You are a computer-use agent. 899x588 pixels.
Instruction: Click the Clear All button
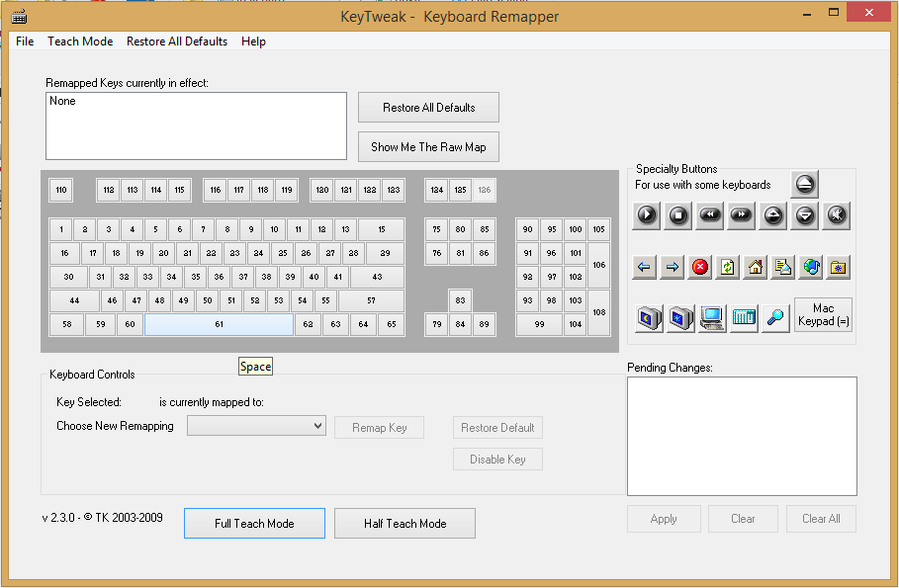point(821,519)
